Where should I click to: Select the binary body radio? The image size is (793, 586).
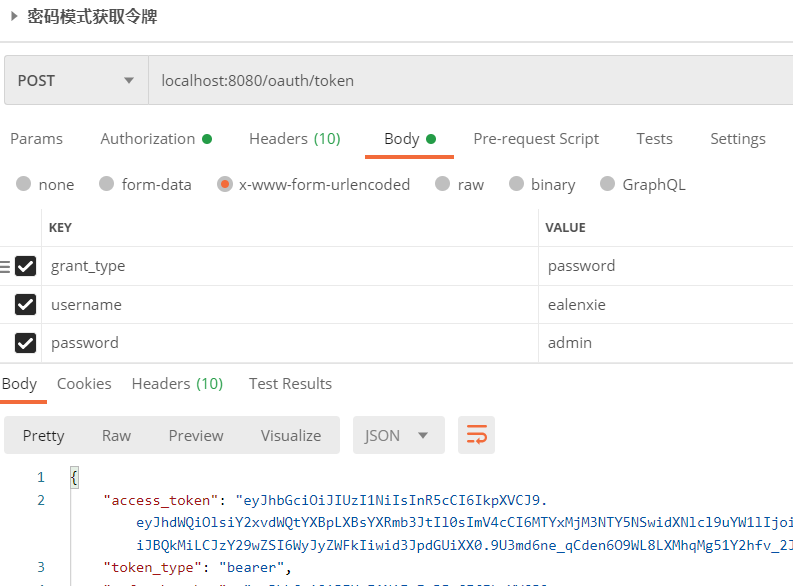(x=516, y=184)
